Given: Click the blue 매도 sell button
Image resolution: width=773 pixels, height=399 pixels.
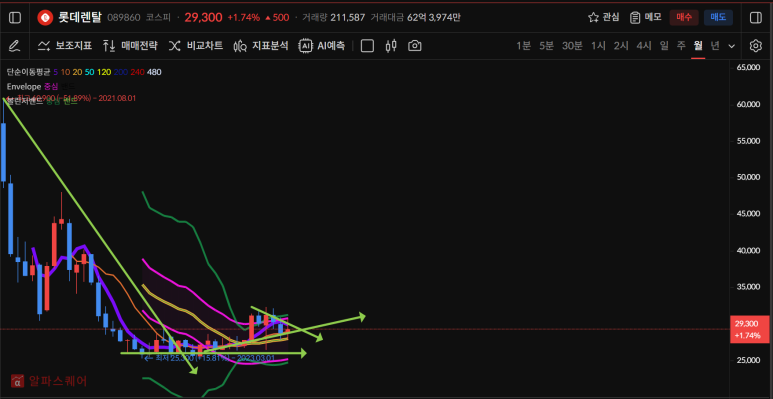Looking at the screenshot, I should (x=718, y=17).
